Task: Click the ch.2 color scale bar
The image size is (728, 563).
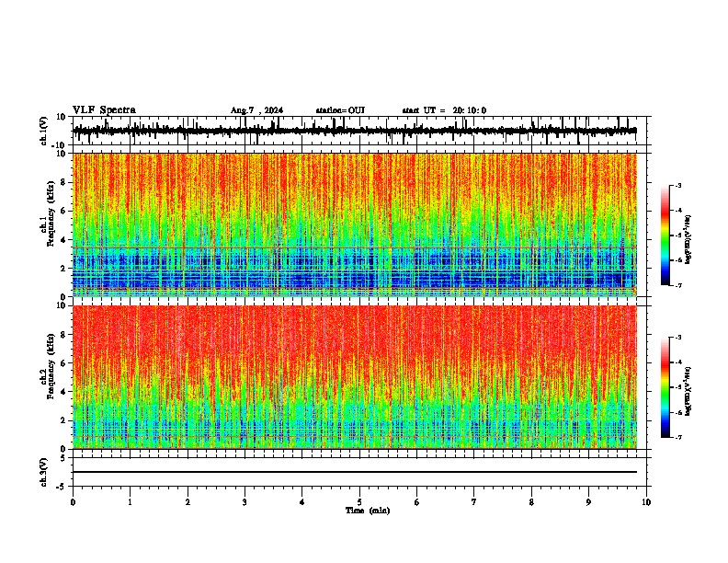Action: point(665,387)
